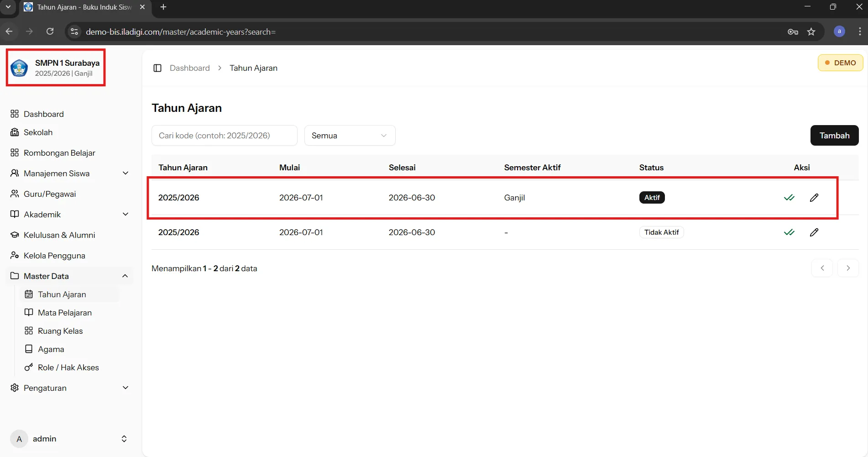The width and height of the screenshot is (868, 457).
Task: Click the sidebar collapse panel icon
Action: pyautogui.click(x=157, y=68)
